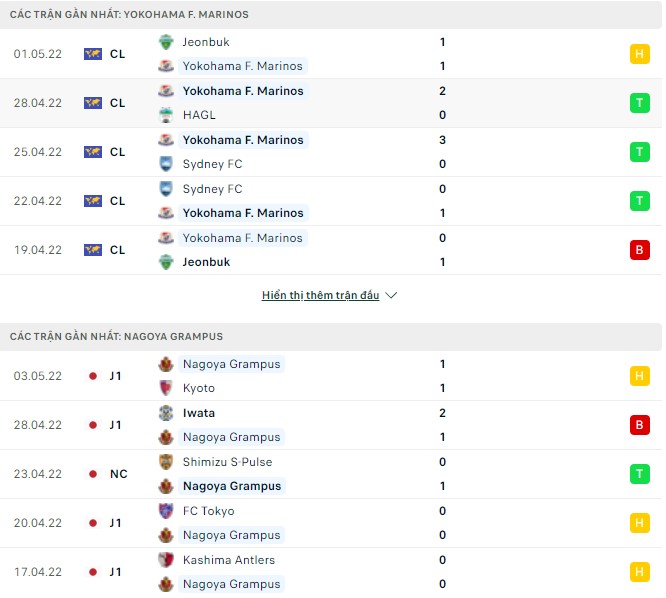Click the Kyoto team crest icon
Image resolution: width=666 pixels, height=598 pixels.
(x=166, y=388)
